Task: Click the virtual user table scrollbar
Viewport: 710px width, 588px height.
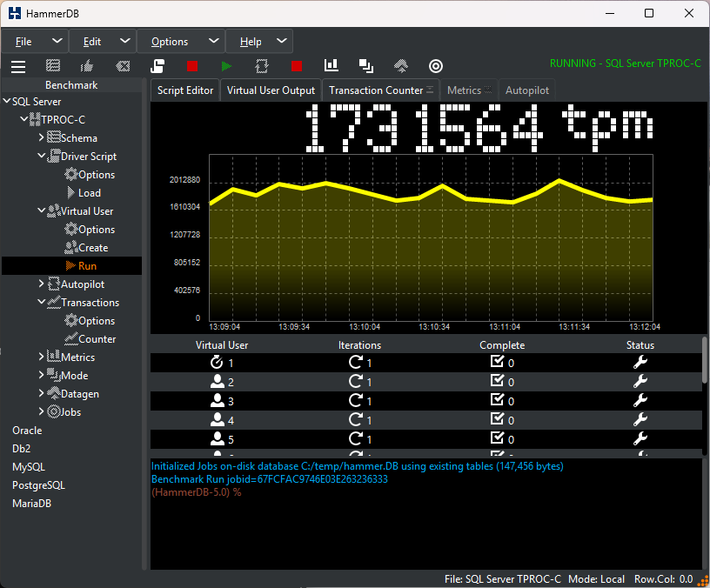Action: pyautogui.click(x=704, y=360)
